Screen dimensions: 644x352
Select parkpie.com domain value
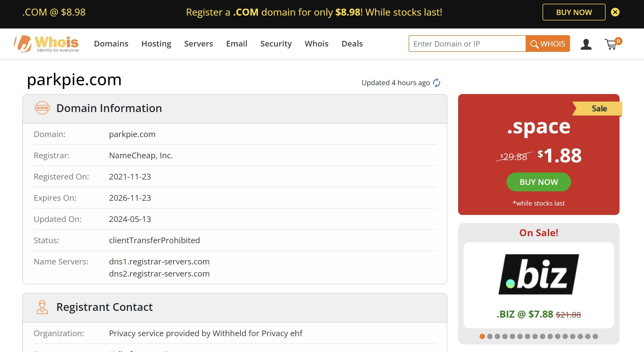pyautogui.click(x=132, y=134)
